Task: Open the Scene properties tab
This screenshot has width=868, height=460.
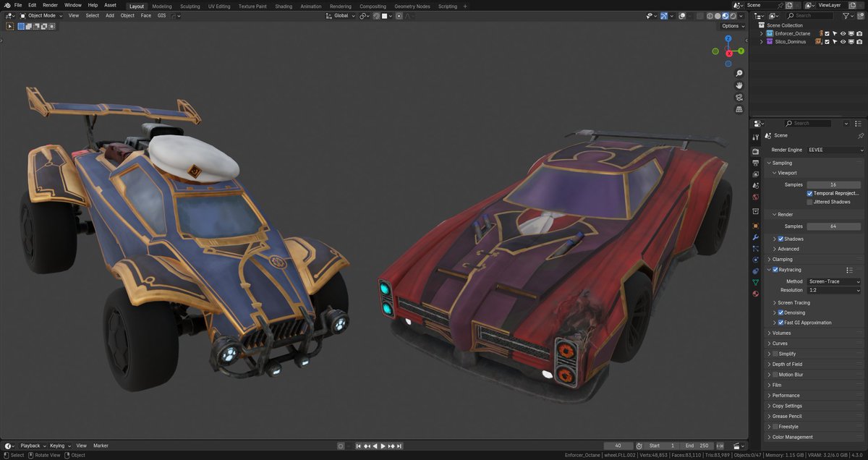Action: point(756,186)
